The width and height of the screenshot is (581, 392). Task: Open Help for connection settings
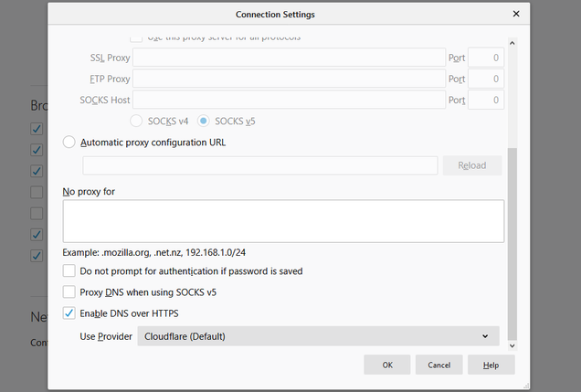(491, 365)
